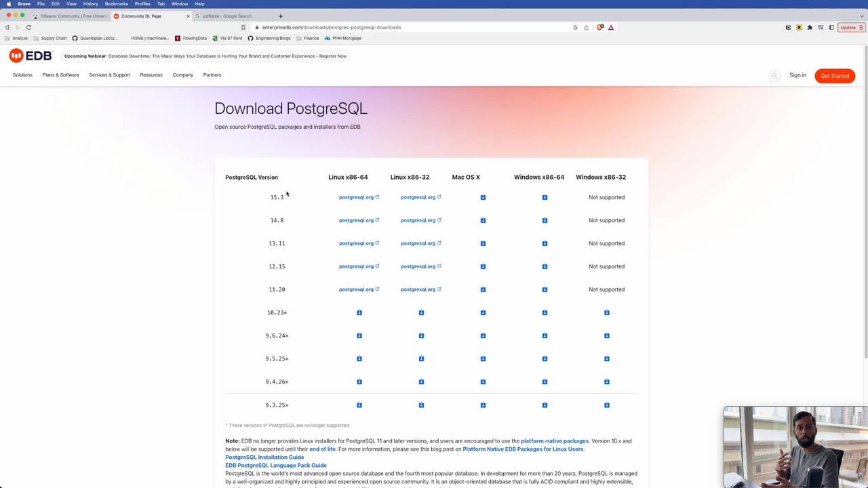Download PostgreSQL 9.4.26 for Linux x86-64

click(359, 382)
